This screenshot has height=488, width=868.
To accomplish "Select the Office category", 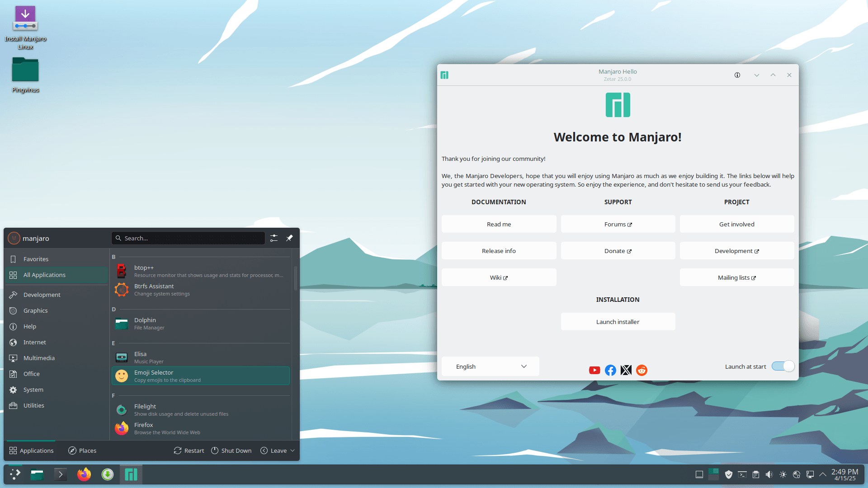I will 57,374.
